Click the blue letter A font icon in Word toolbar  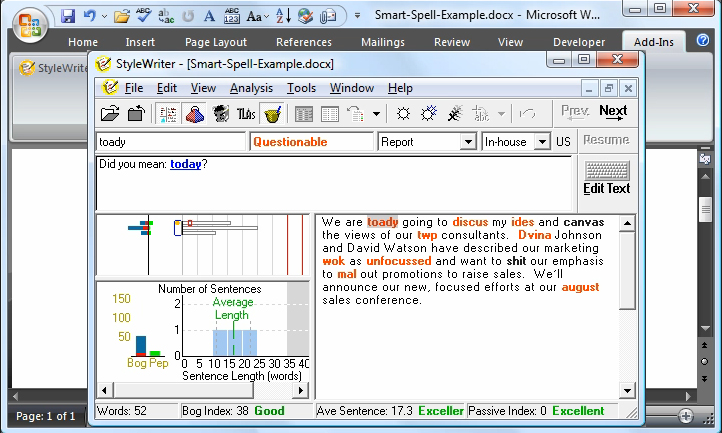(x=210, y=16)
